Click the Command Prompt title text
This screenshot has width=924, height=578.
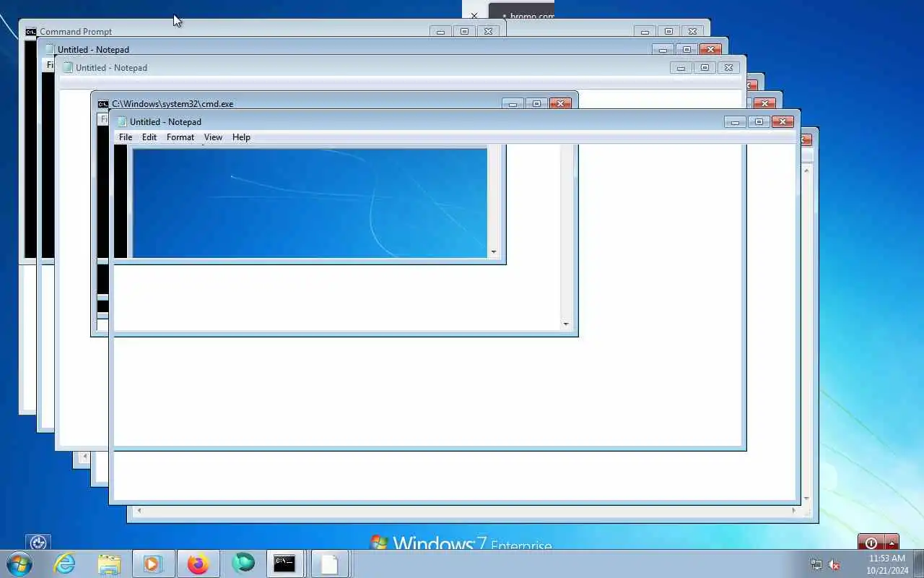[x=76, y=32]
